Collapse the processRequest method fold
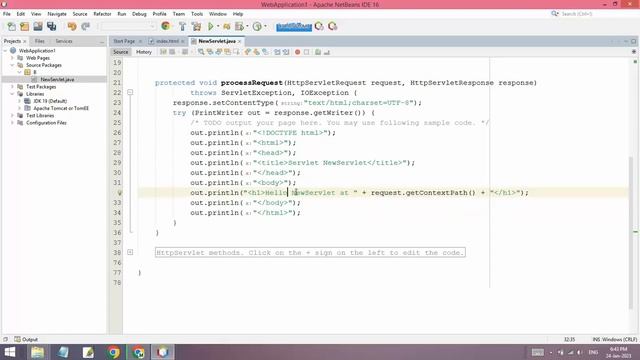Viewport: 640px width, 360px height. tap(130, 93)
